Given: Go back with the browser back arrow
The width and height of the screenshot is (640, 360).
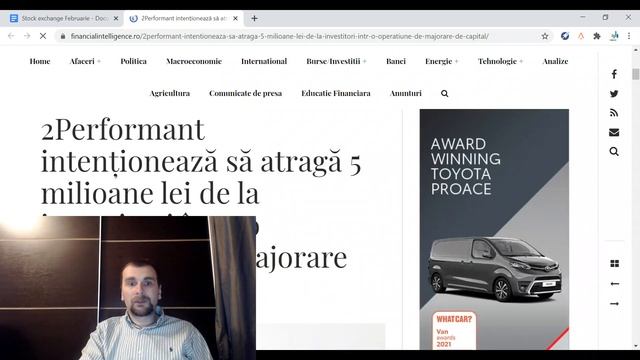Looking at the screenshot, I should click(11, 36).
